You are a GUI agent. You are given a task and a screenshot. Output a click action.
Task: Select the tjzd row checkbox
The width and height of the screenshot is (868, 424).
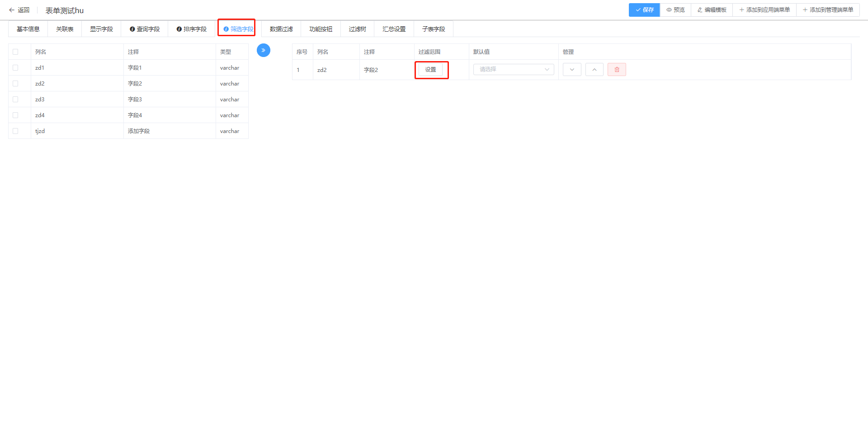click(x=15, y=131)
